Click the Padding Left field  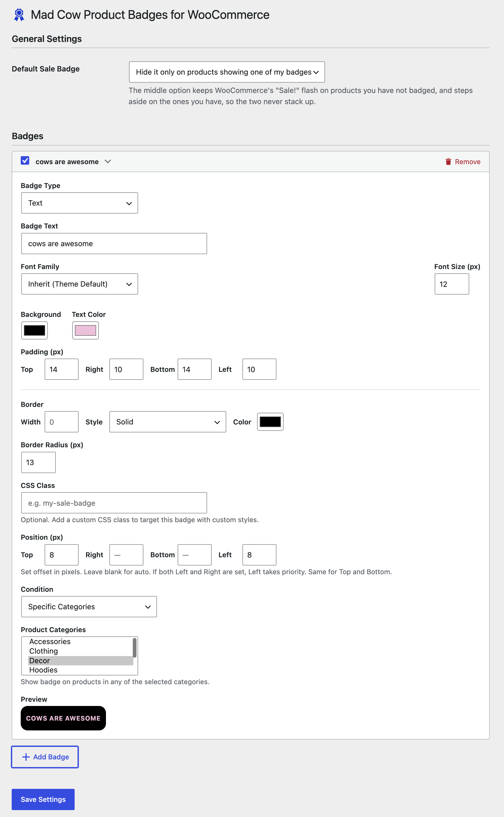259,369
